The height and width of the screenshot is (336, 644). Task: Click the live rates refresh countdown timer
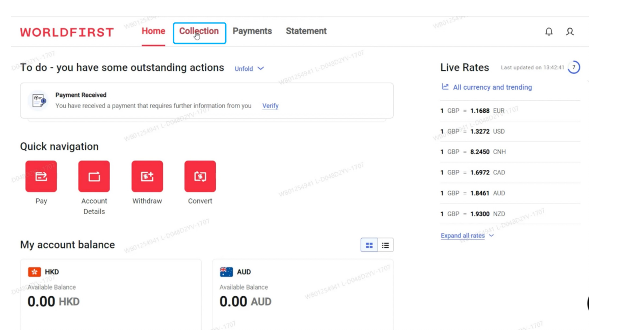tap(574, 67)
